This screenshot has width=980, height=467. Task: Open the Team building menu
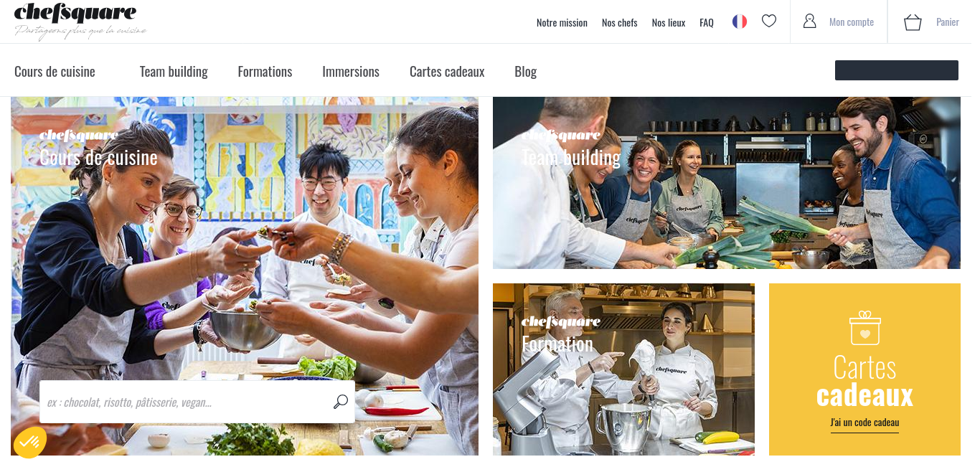click(x=174, y=72)
